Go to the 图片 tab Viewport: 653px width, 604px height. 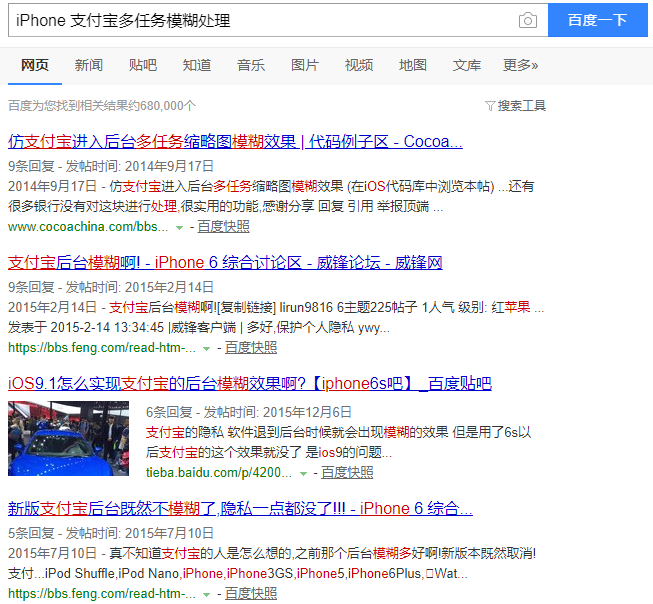pyautogui.click(x=305, y=65)
